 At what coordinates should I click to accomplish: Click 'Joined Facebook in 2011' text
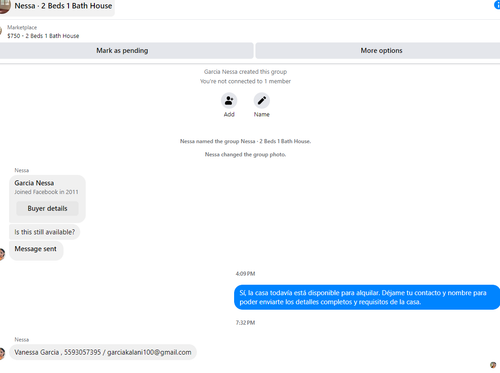(46, 192)
